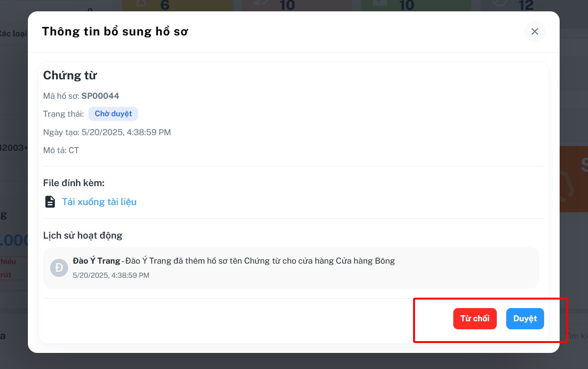
Task: Click the Đ avatar in activity history
Action: 59,268
